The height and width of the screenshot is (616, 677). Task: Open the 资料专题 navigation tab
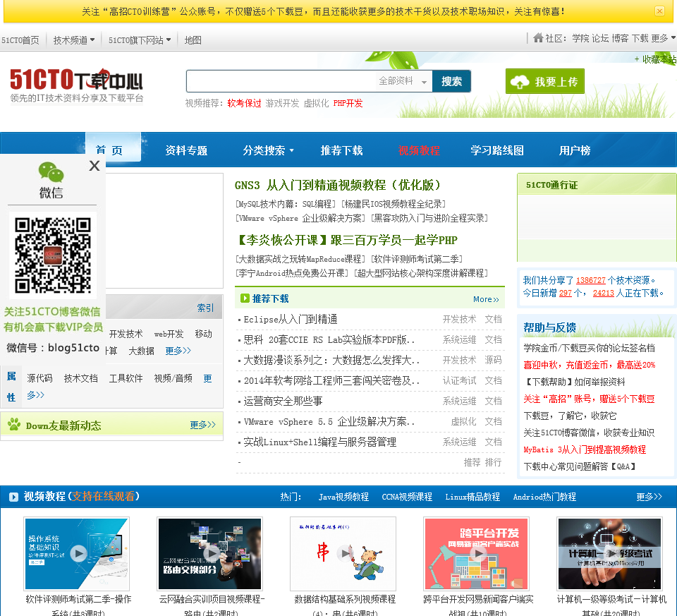(x=186, y=150)
